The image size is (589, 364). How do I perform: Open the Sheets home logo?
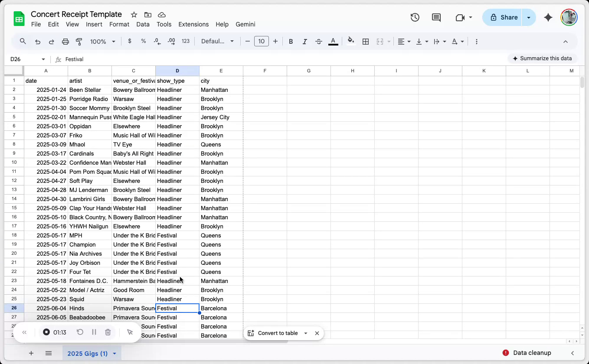click(x=19, y=19)
